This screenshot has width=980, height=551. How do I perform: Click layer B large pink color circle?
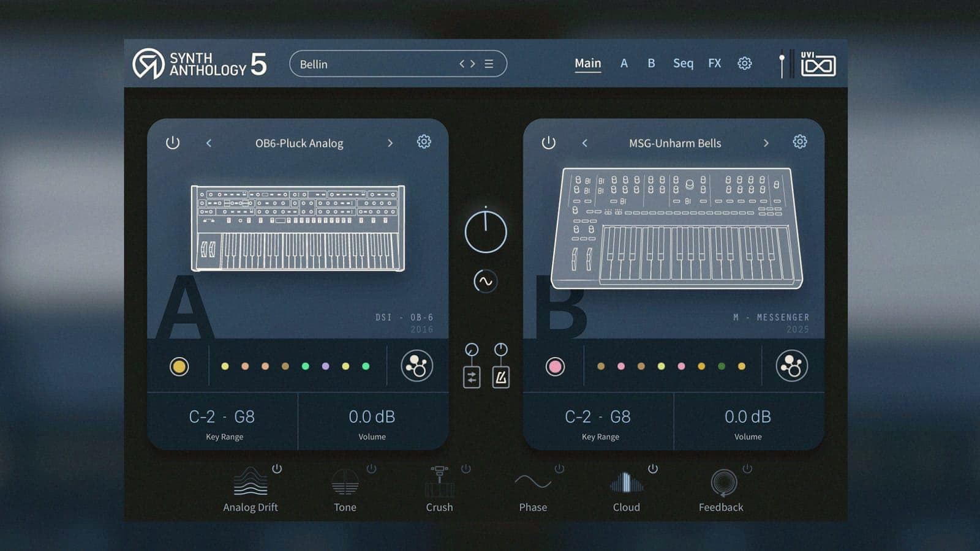click(x=555, y=366)
